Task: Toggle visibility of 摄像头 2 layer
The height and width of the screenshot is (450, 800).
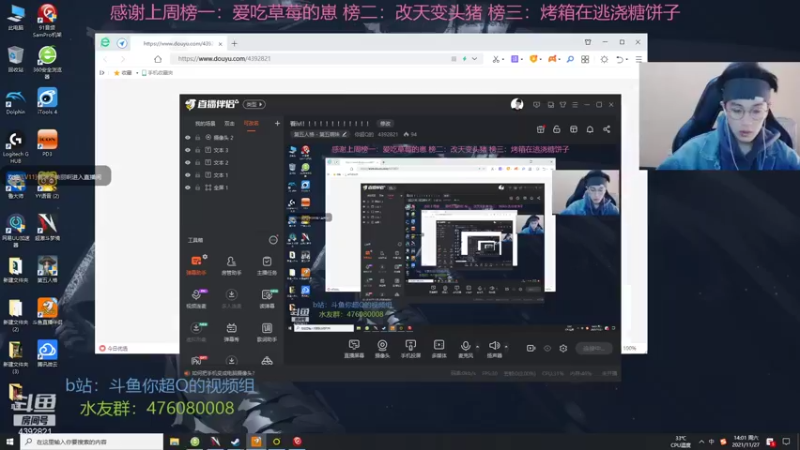Action: tap(188, 138)
